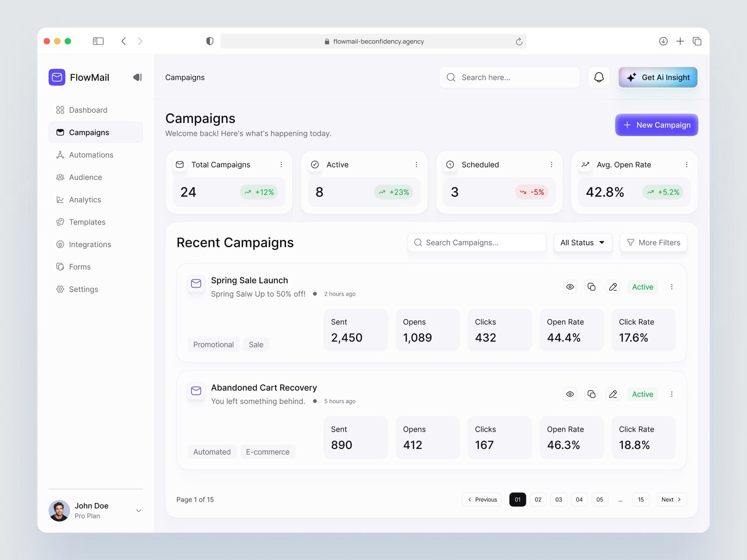The image size is (747, 560).
Task: Click the browser address bar
Action: (373, 41)
